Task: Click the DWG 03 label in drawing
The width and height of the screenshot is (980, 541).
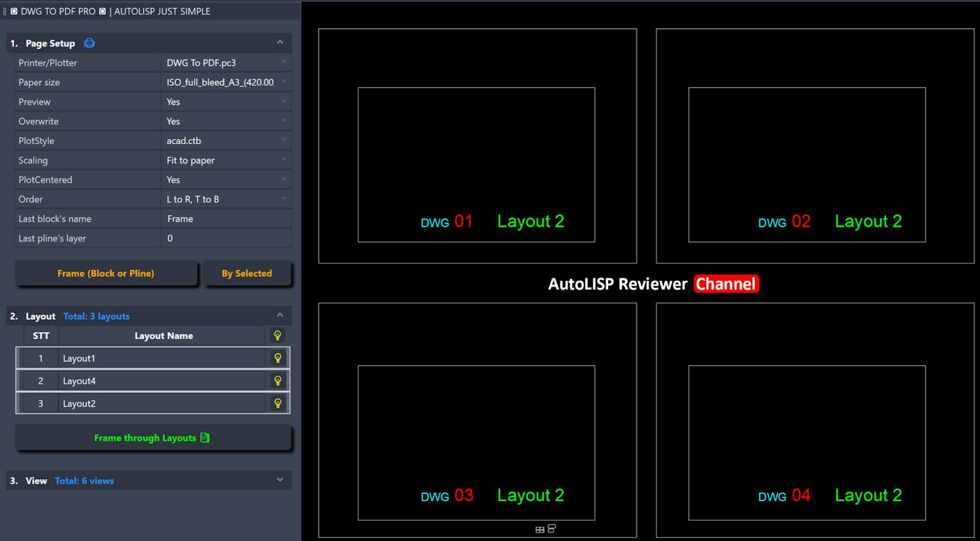Action: pos(447,496)
